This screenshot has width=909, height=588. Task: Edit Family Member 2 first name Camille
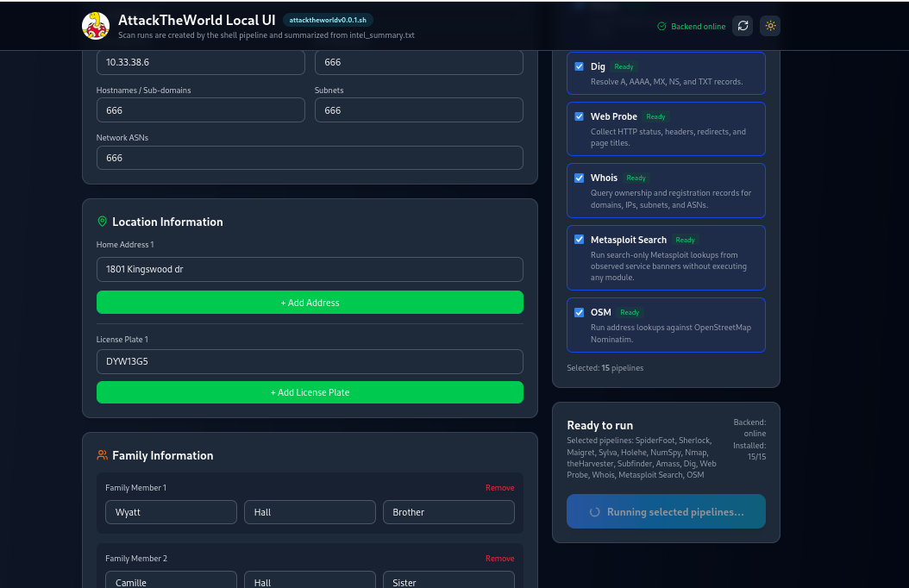pos(171,580)
